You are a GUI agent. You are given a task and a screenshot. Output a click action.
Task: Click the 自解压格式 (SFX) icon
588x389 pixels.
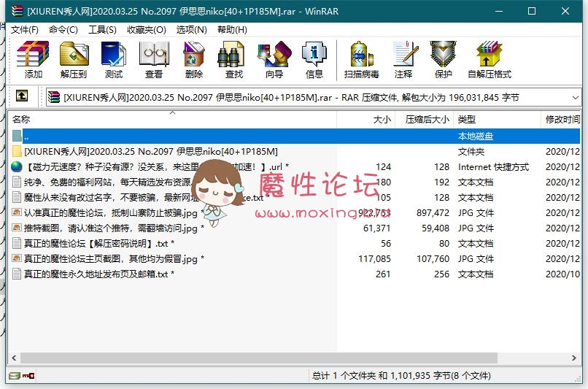pos(490,60)
